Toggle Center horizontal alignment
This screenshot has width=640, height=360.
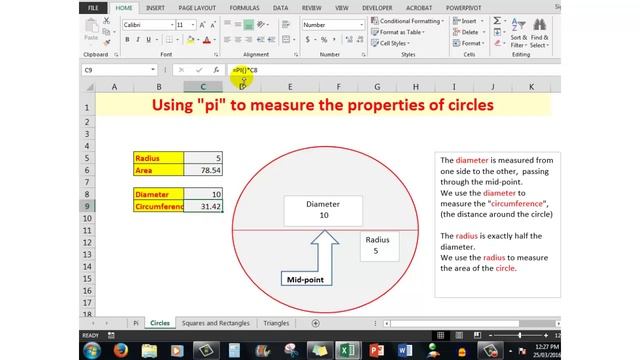click(x=238, y=40)
